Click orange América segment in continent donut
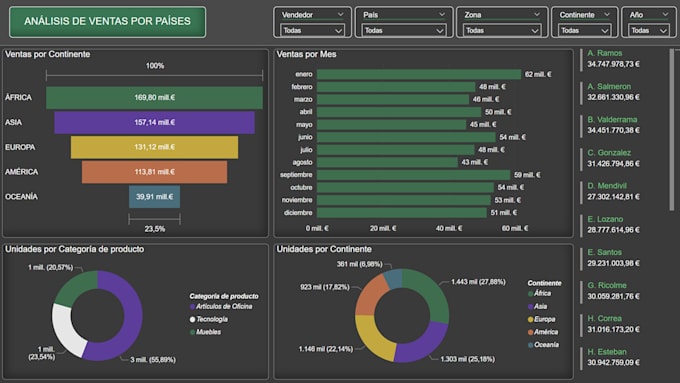680x383 pixels. point(369,296)
